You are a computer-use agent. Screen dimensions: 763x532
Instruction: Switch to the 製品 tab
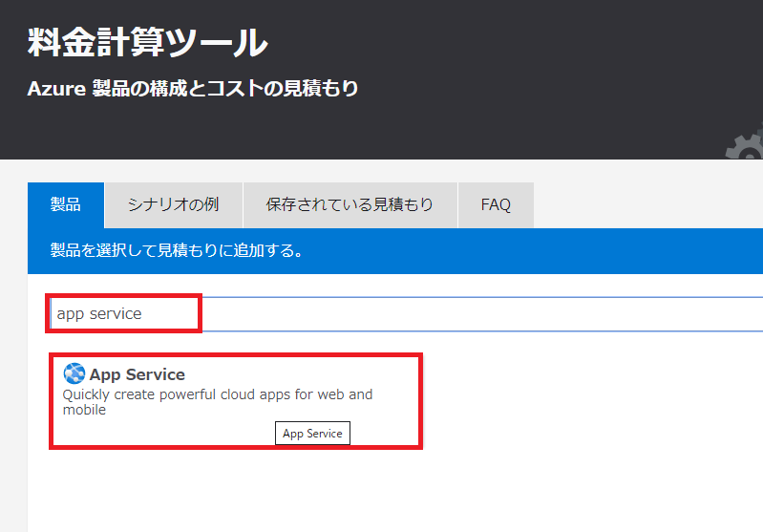(x=66, y=205)
